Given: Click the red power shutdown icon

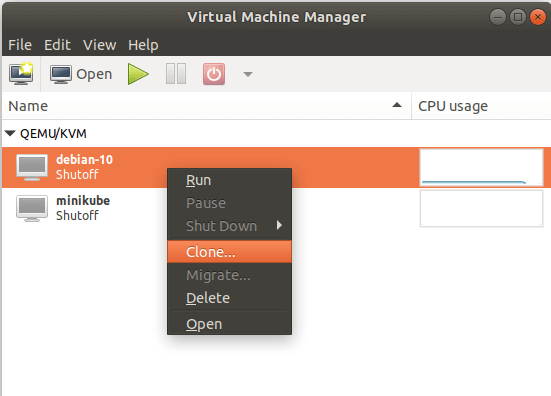Looking at the screenshot, I should 214,74.
